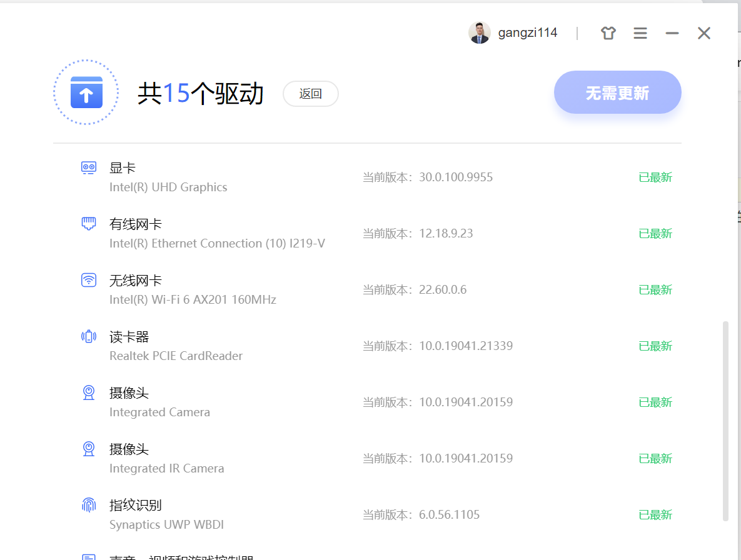Select the Integrated Camera device name
Viewport: 741px width, 560px height.
(x=159, y=412)
